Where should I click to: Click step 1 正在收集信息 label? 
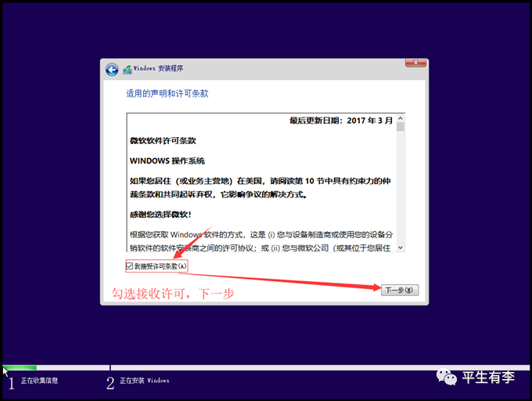tap(39, 381)
